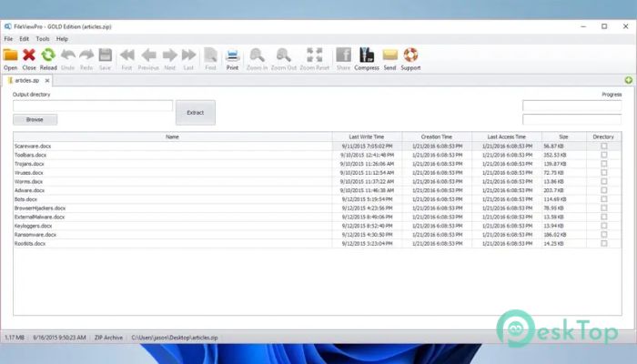The image size is (637, 364).
Task: Click the Browse button
Action: [x=35, y=119]
